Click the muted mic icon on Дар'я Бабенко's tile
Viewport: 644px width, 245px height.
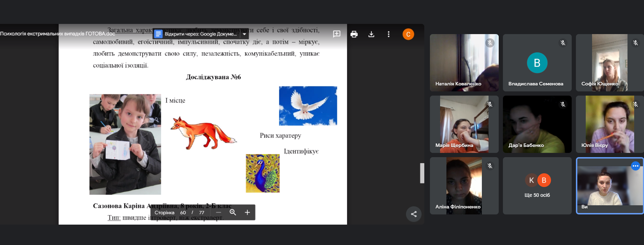[563, 104]
